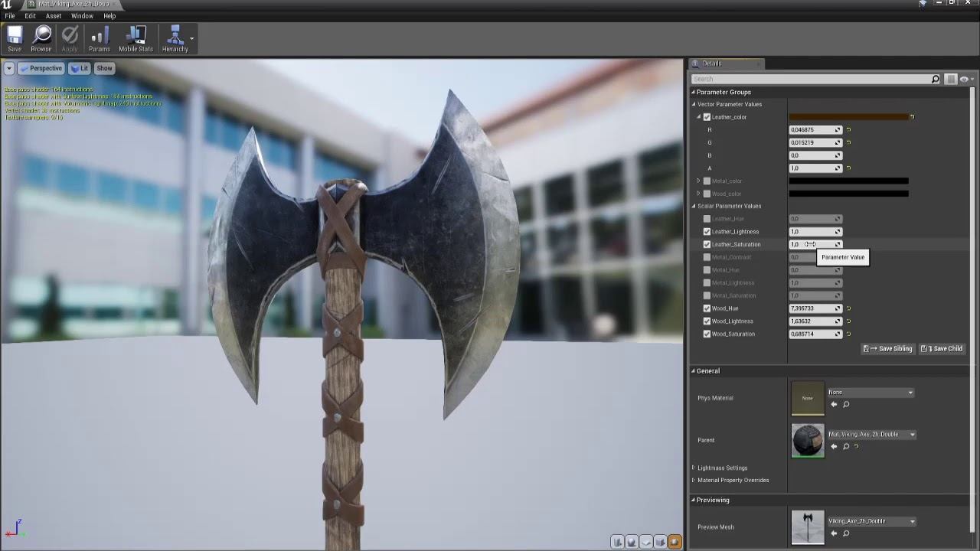Viewport: 980px width, 551px height.
Task: Open the Edit menu
Action: [x=30, y=16]
